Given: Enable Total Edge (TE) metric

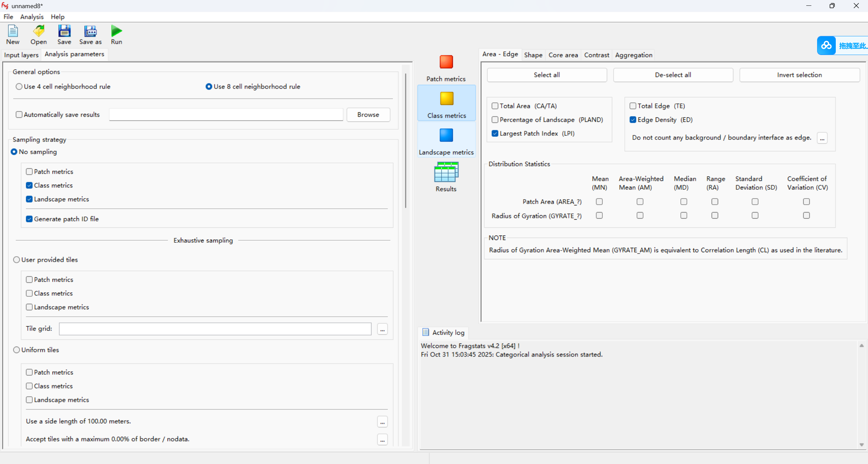Looking at the screenshot, I should (x=633, y=106).
